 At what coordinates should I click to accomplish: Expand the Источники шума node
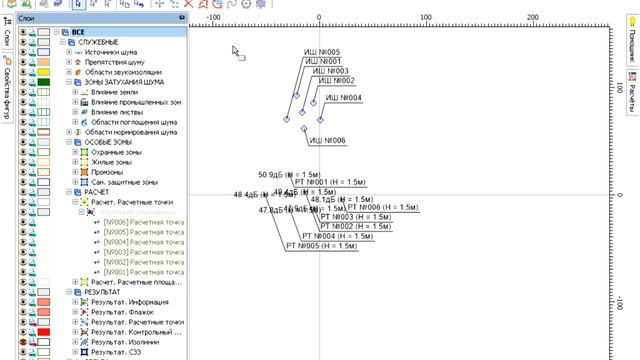pos(69,52)
